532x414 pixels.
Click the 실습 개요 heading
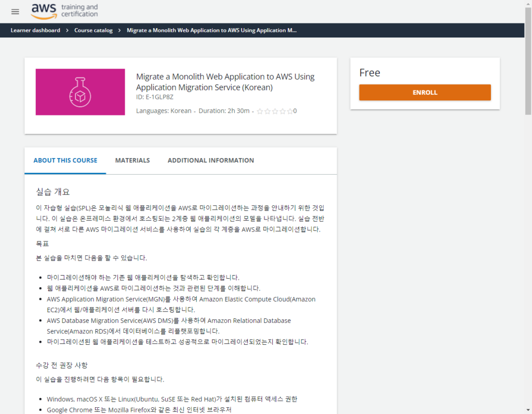[x=52, y=192]
